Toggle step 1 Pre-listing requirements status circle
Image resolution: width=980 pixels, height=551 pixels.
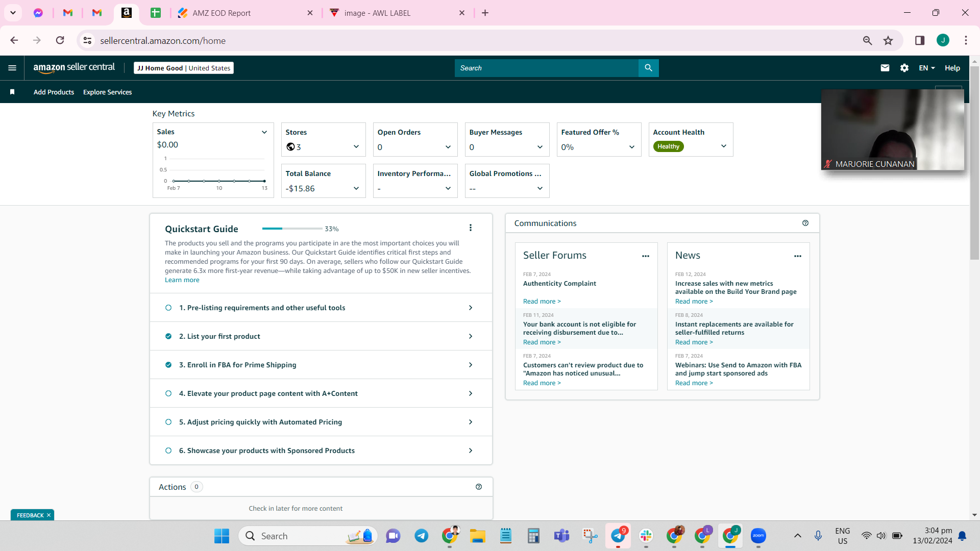pos(168,308)
